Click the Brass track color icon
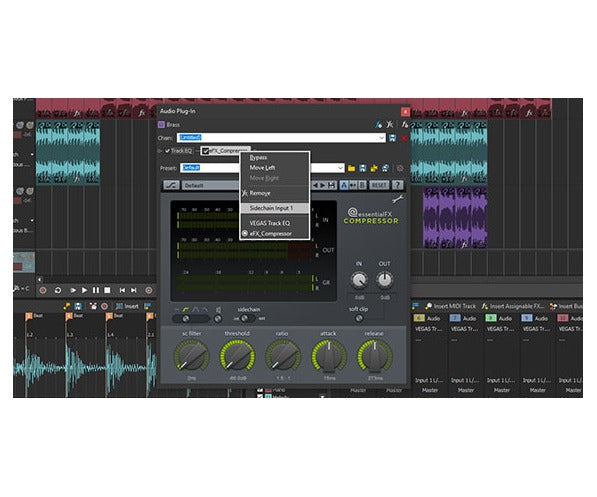The width and height of the screenshot is (597, 497). click(161, 125)
